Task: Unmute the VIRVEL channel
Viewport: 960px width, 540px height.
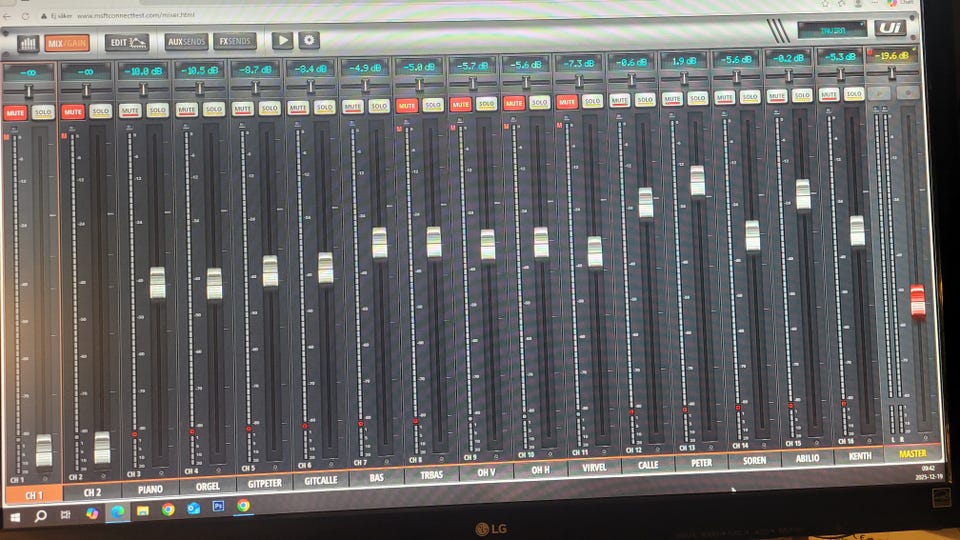Action: (x=567, y=102)
